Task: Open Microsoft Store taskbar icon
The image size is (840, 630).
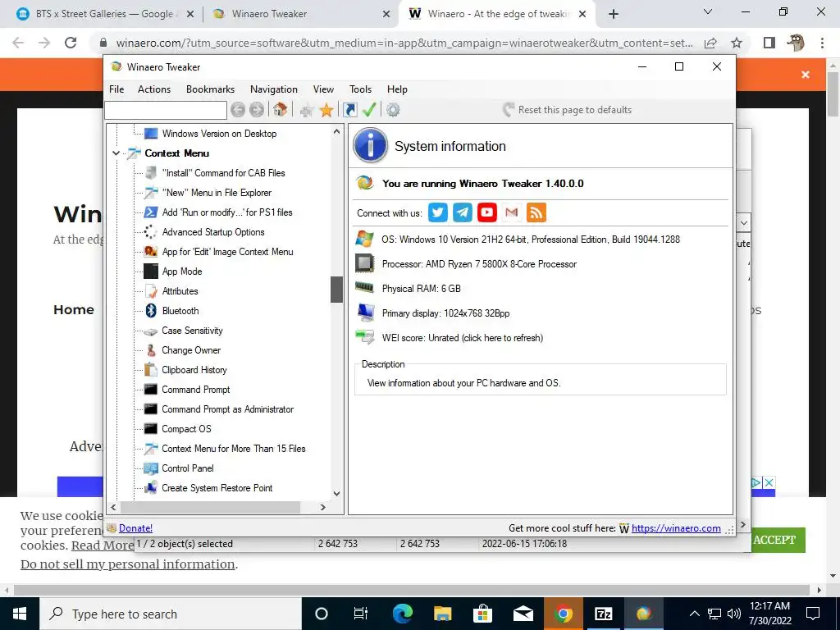Action: pos(482,614)
